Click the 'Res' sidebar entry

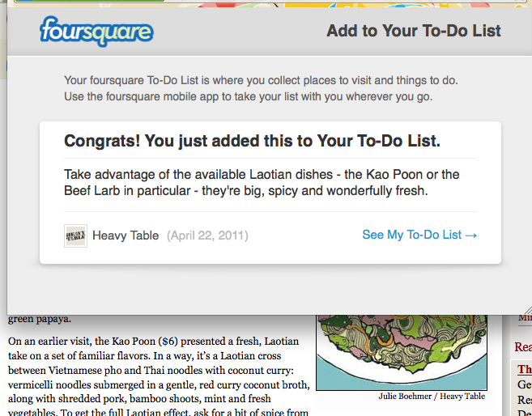point(525,400)
